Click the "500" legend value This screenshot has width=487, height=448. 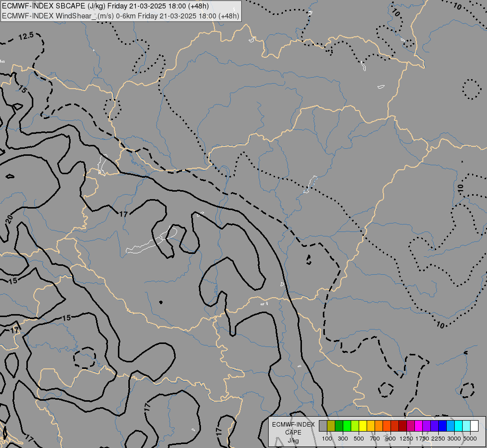(359, 439)
